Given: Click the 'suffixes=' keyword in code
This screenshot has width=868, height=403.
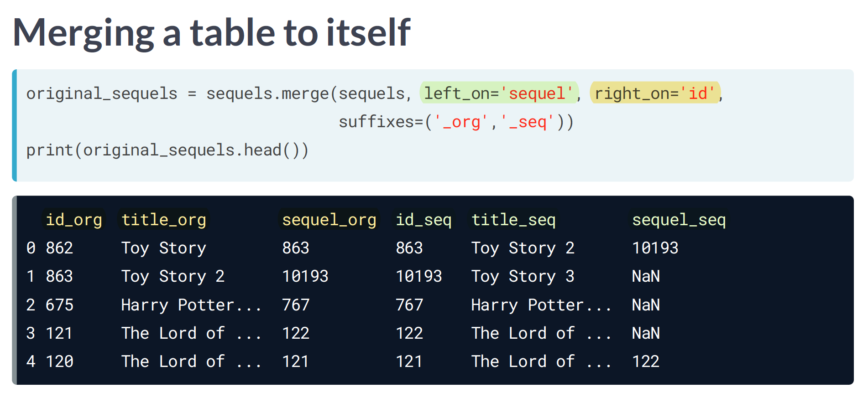Looking at the screenshot, I should click(x=381, y=122).
